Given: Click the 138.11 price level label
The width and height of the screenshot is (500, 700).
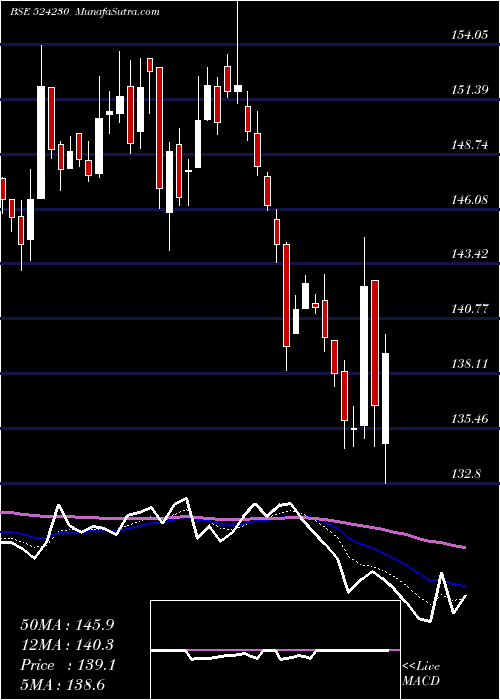Looking at the screenshot, I should (x=469, y=364).
